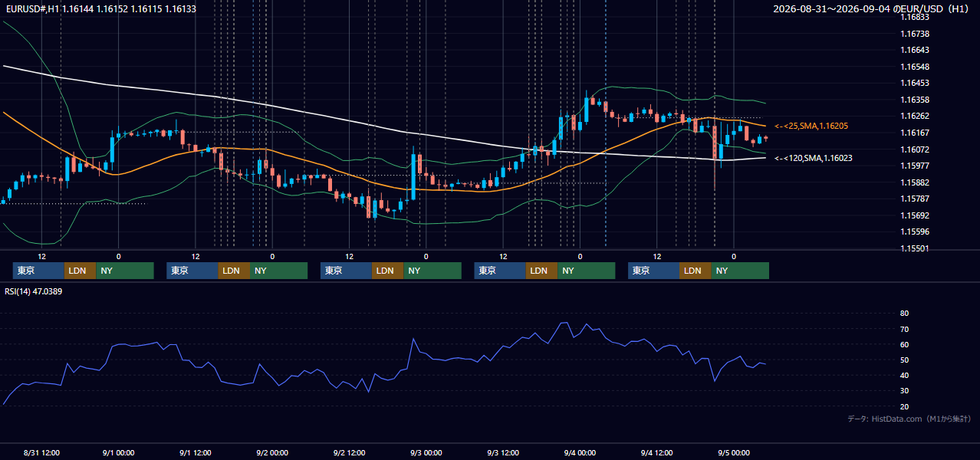Select the orange 25 SMA value label 1.16205
980x460 pixels.
pyautogui.click(x=812, y=126)
